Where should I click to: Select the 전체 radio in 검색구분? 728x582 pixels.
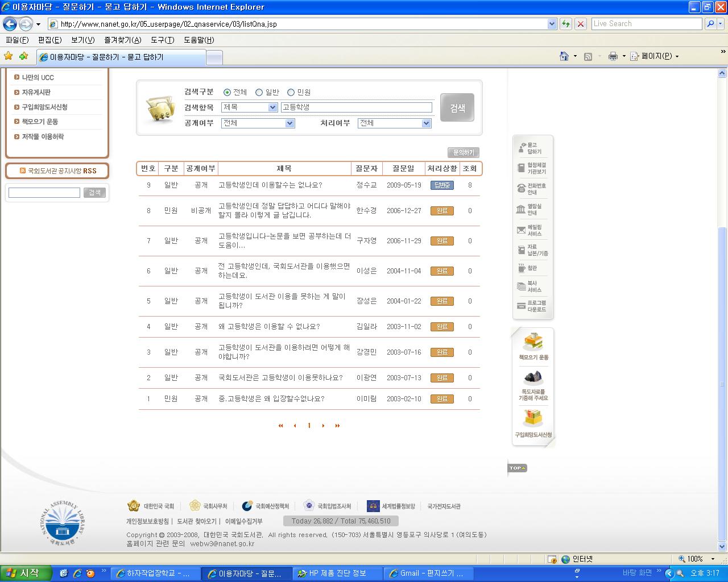tap(227, 92)
